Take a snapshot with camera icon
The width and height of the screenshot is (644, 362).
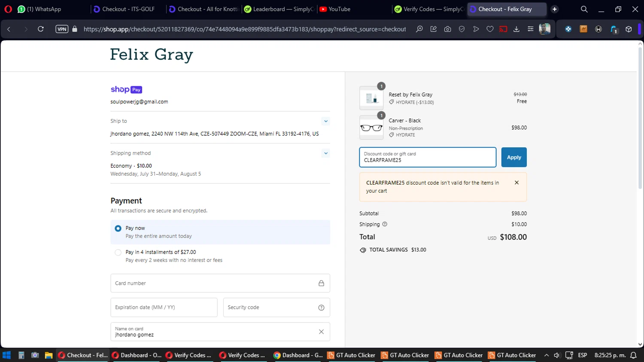(448, 29)
